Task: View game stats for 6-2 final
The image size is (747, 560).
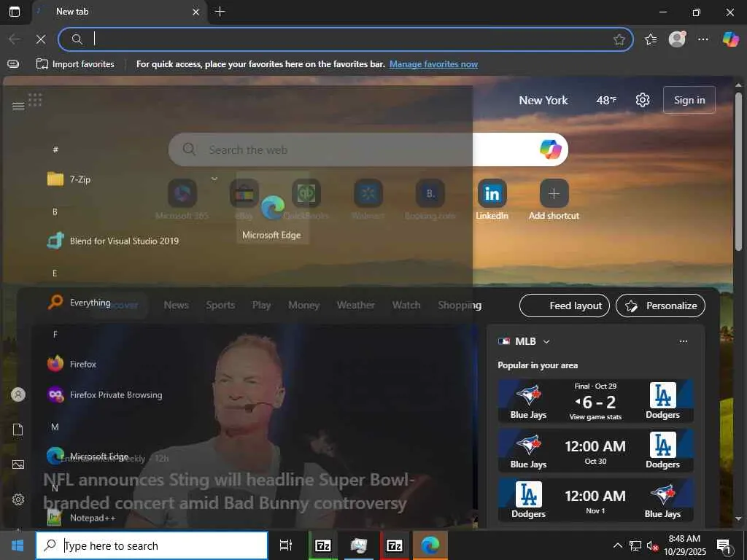Action: click(x=595, y=416)
